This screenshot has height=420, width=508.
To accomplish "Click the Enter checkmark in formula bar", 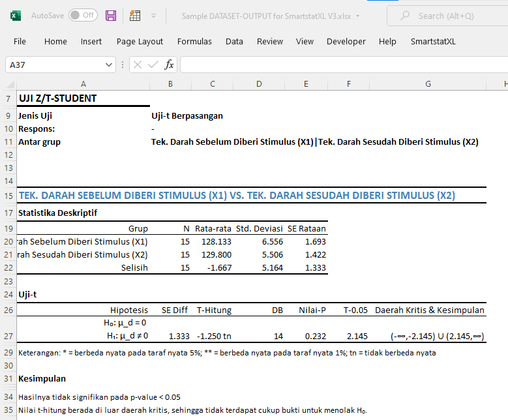I will (153, 65).
